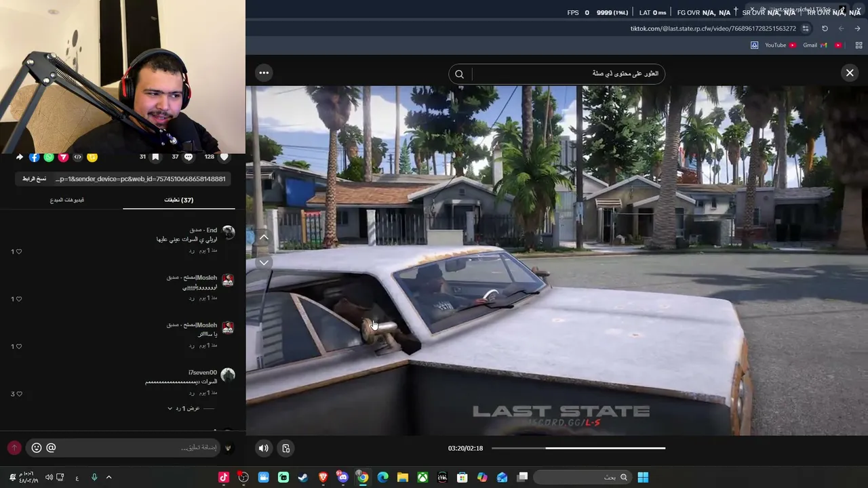Viewport: 868px width, 488px height.
Task: Open Discord from the taskbar
Action: (342, 477)
